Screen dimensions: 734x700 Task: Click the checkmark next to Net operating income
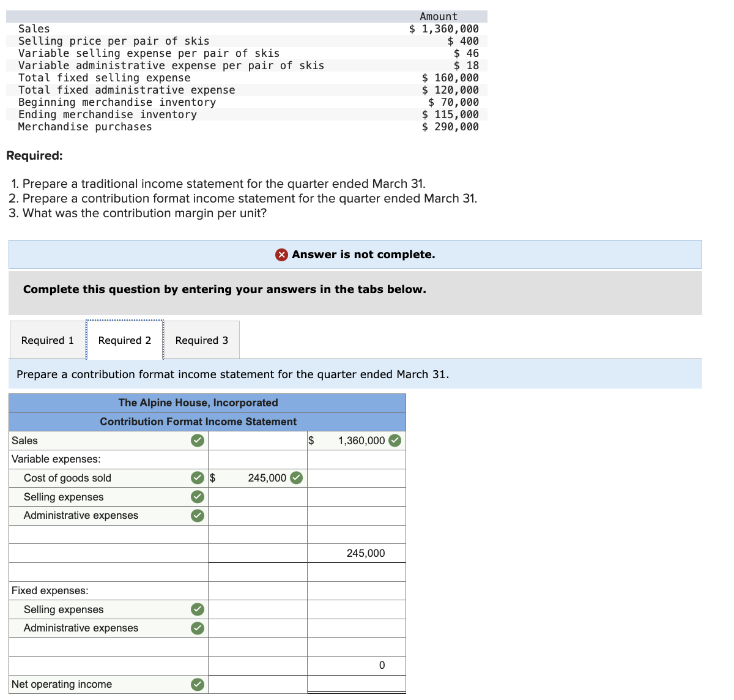[197, 684]
